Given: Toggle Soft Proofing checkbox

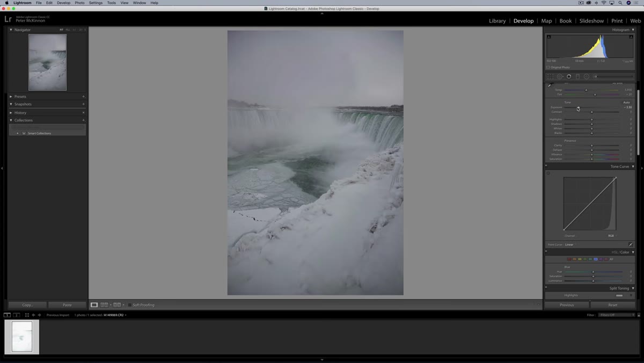Looking at the screenshot, I should click(130, 305).
